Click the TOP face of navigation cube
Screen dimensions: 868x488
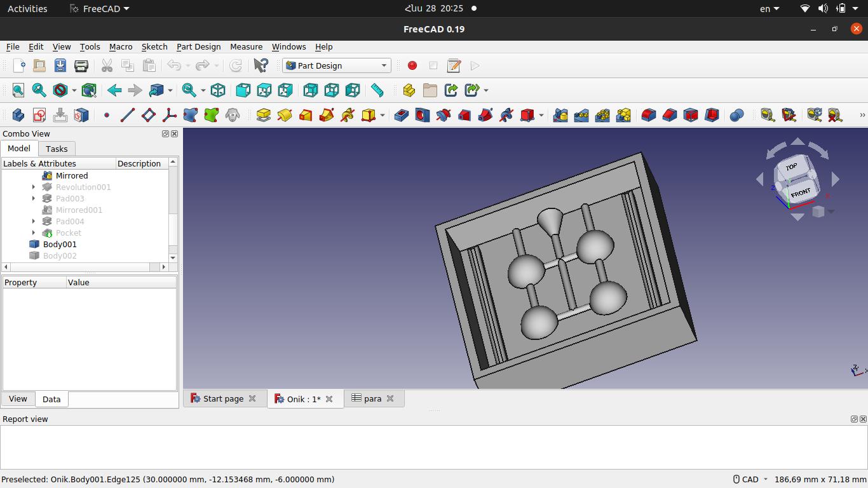791,167
